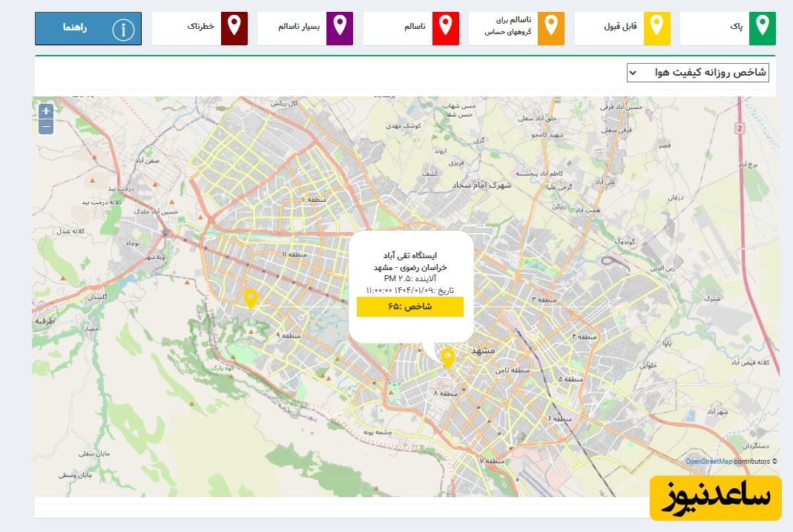Image resolution: width=793 pixels, height=532 pixels.
Task: Click the red ناسالم pin icon
Action: 445,28
